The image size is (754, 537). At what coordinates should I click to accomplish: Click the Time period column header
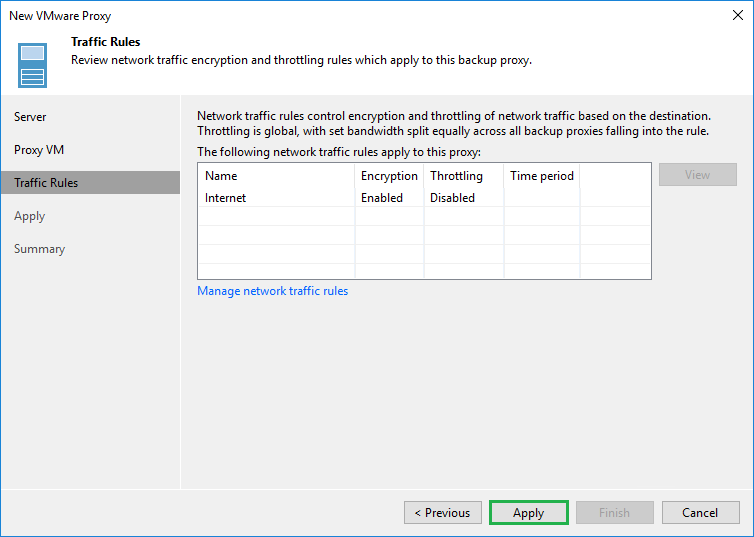pos(542,176)
